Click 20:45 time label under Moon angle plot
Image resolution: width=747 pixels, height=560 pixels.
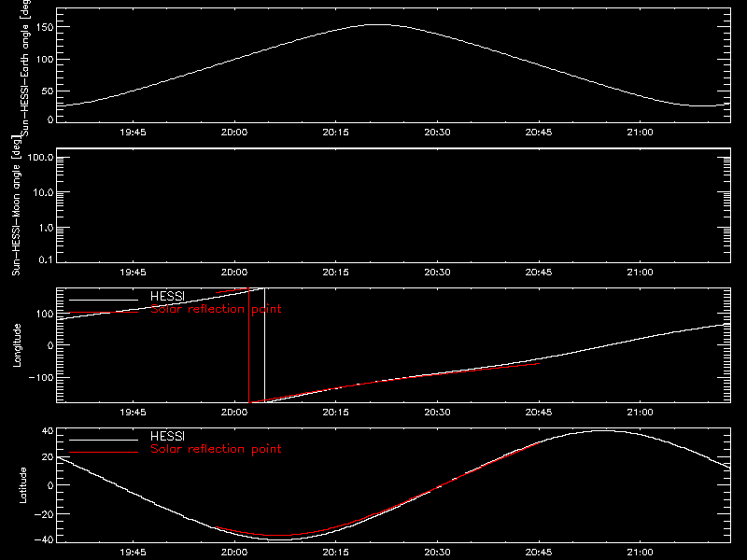tap(539, 272)
